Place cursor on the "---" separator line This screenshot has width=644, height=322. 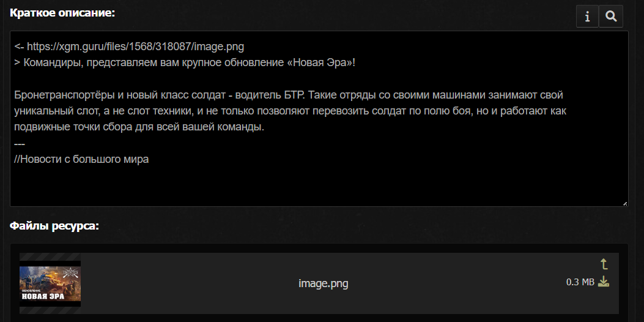(19, 143)
